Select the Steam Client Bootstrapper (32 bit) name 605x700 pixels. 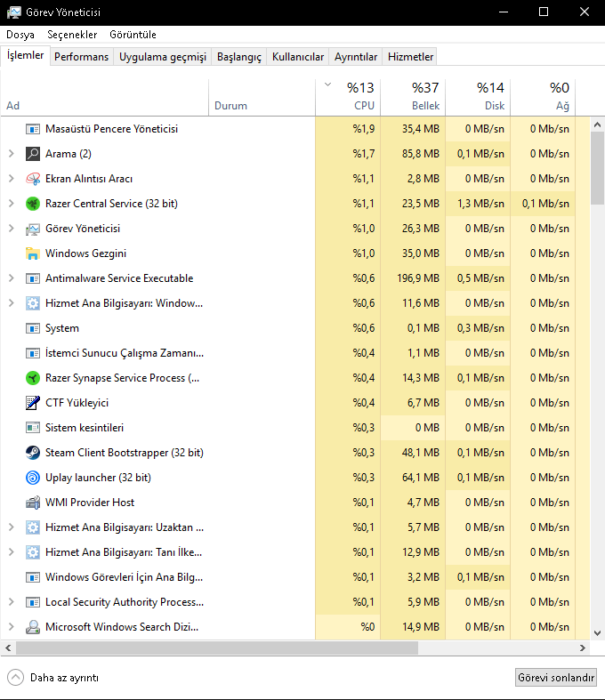125,453
